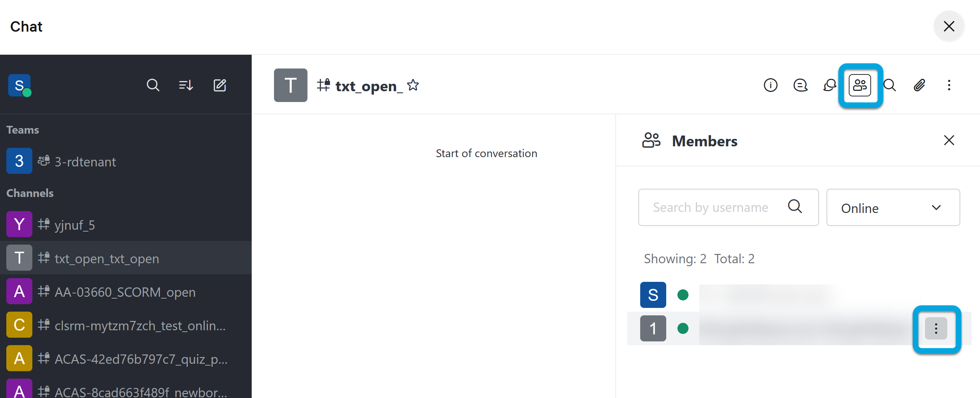
Task: Expand the Online status filter dropdown
Action: click(x=893, y=208)
